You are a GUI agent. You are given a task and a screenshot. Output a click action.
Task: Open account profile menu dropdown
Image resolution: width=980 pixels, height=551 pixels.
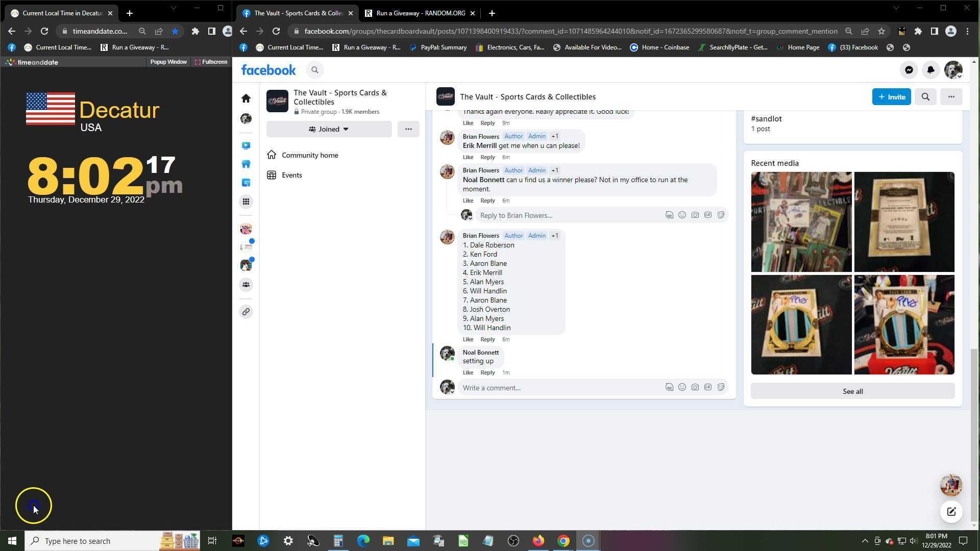953,70
